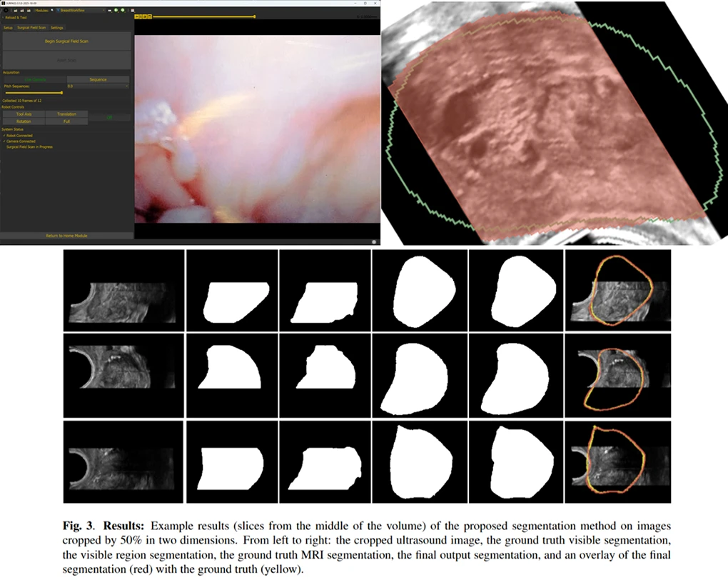Click the Slicer logo icon in toolbar
This screenshot has width=728, height=580.
coord(6,10)
